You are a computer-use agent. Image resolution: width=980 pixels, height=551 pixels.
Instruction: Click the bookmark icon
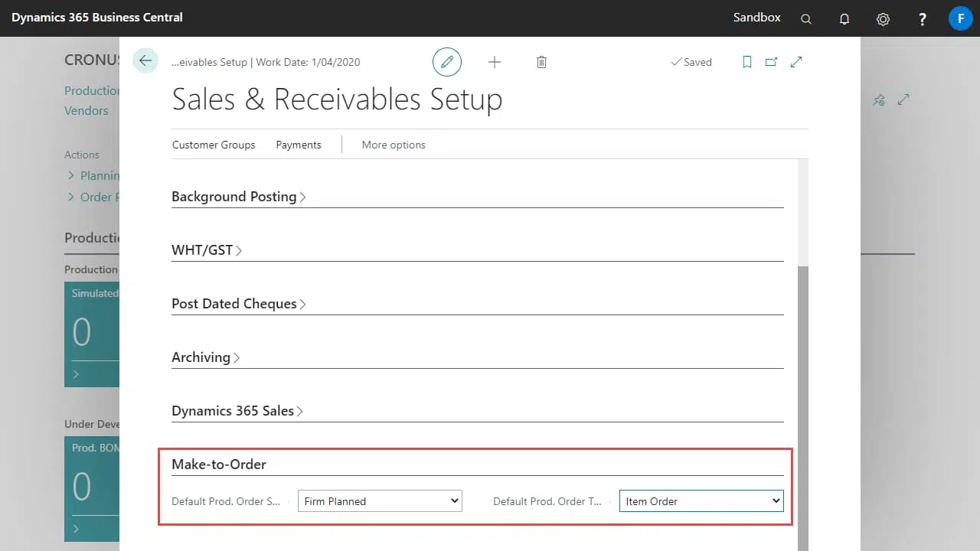click(x=747, y=62)
